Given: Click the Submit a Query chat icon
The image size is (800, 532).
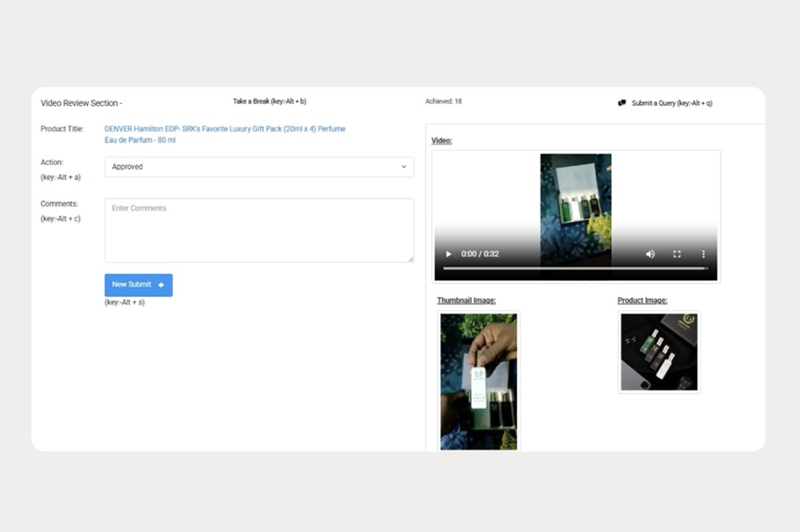Looking at the screenshot, I should tap(622, 103).
